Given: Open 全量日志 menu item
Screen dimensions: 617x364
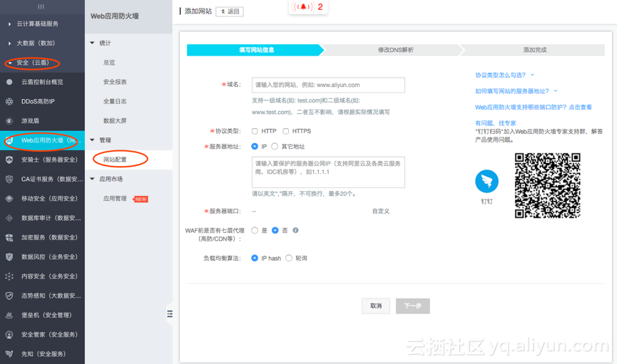Looking at the screenshot, I should pos(115,101).
